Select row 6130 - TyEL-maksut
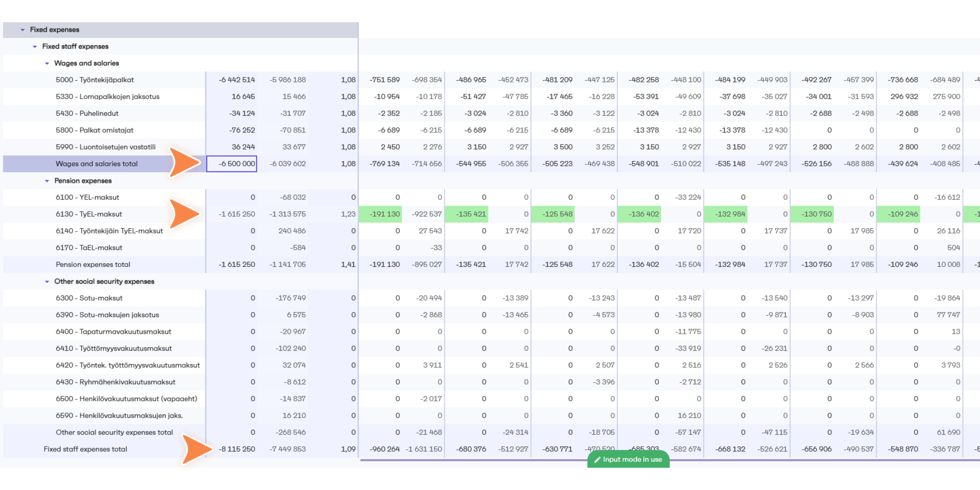Viewport: 980px width, 490px height. tap(89, 214)
